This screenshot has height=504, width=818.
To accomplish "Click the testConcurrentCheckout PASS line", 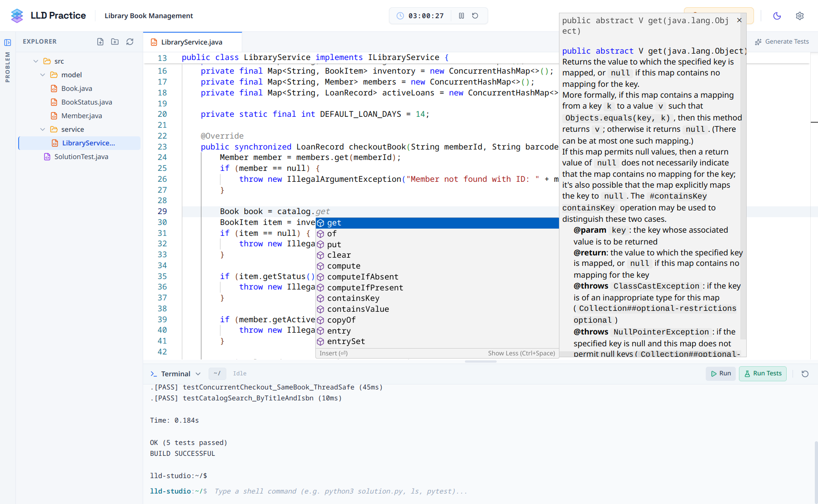I will [x=266, y=387].
